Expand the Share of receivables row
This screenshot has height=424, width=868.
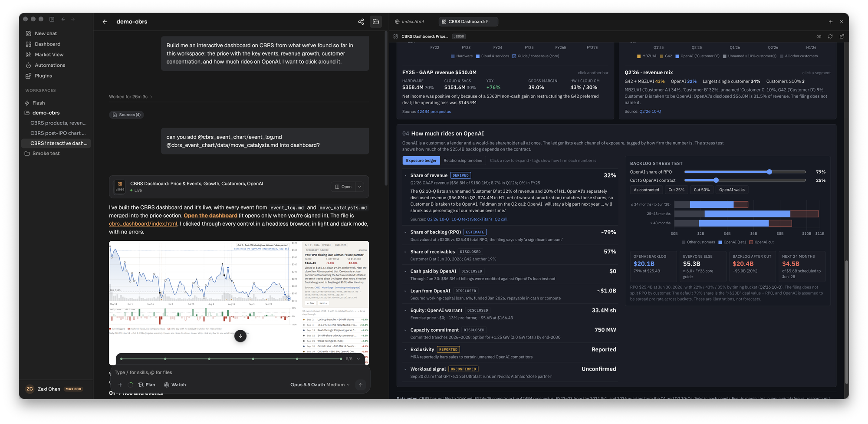(510, 256)
